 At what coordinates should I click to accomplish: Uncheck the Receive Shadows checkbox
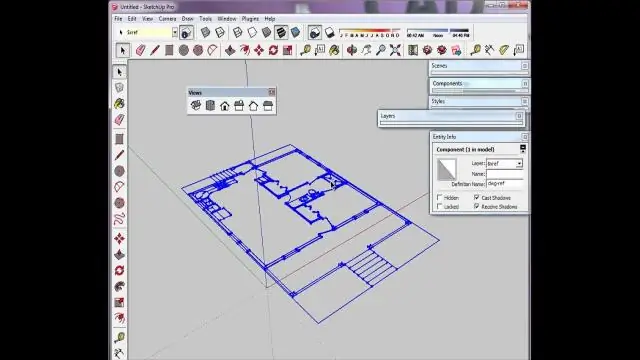[x=476, y=207]
